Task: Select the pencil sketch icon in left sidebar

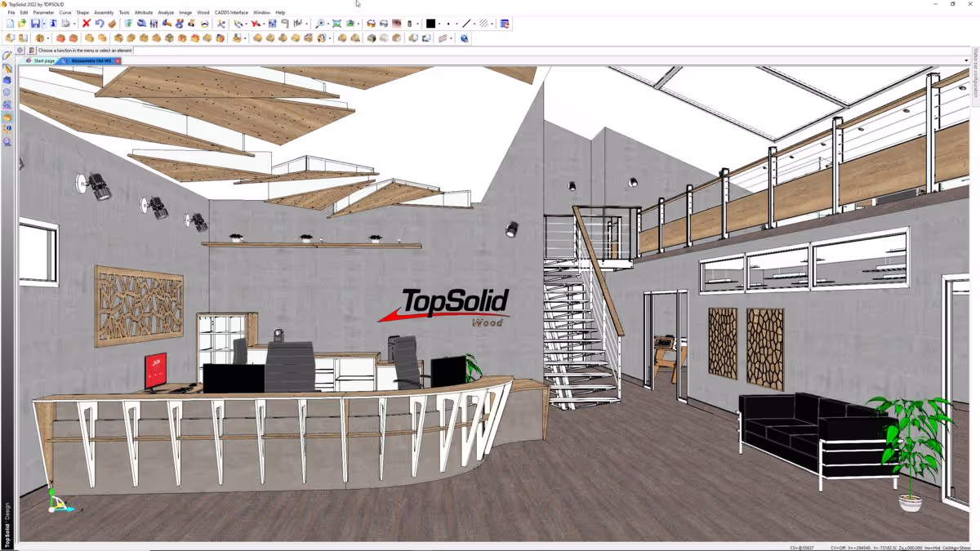Action: tap(7, 56)
